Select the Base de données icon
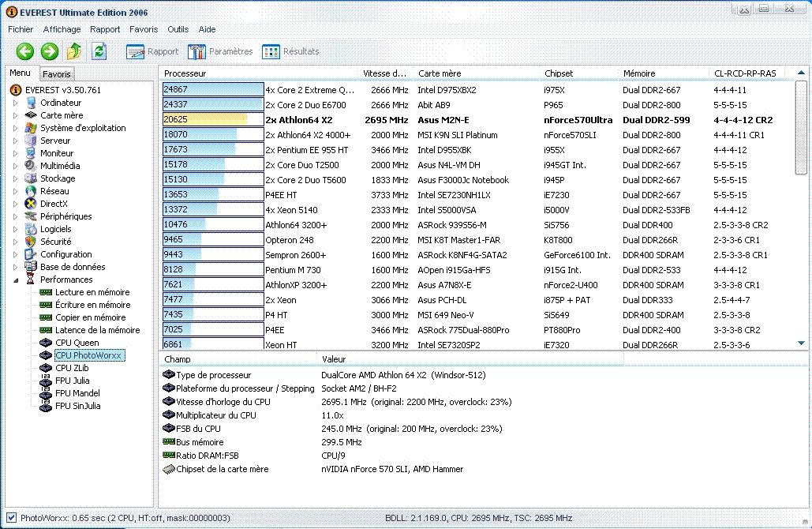 click(31, 267)
